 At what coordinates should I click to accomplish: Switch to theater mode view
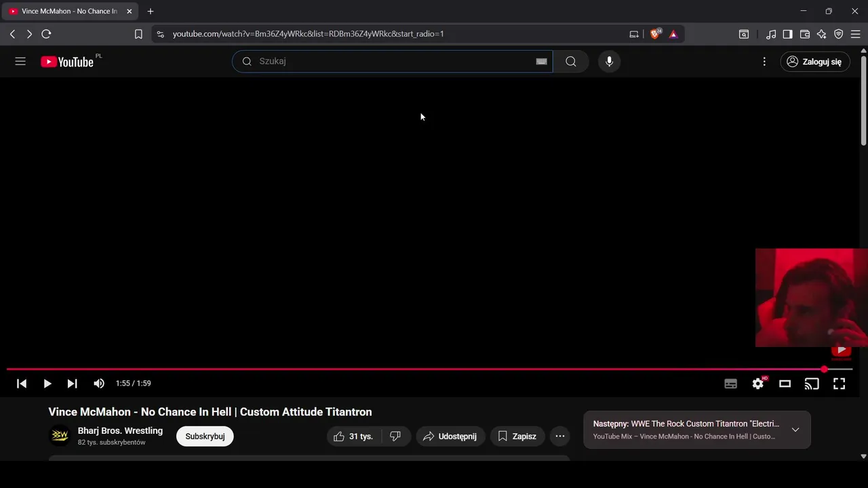[x=785, y=384]
